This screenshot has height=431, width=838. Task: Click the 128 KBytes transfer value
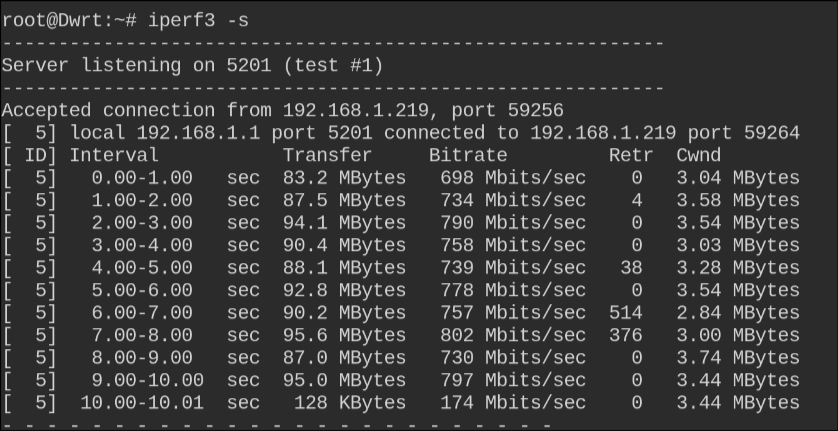coord(350,403)
